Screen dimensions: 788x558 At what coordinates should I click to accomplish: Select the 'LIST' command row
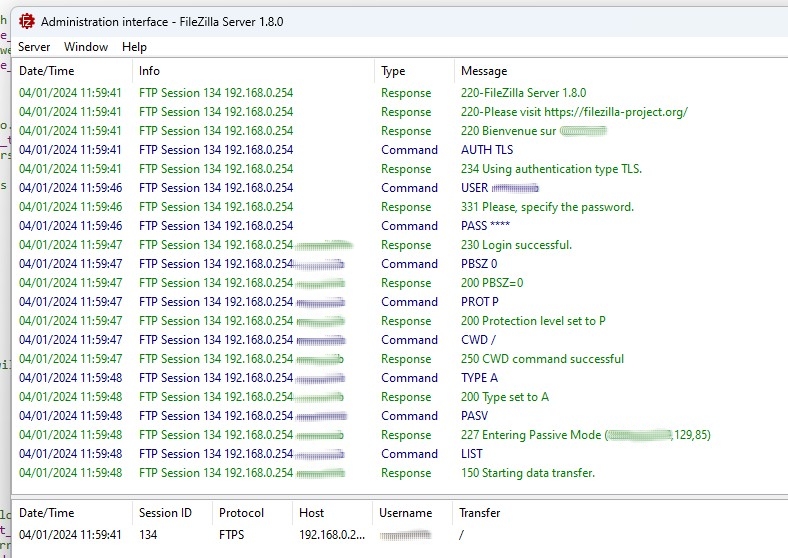pos(471,454)
